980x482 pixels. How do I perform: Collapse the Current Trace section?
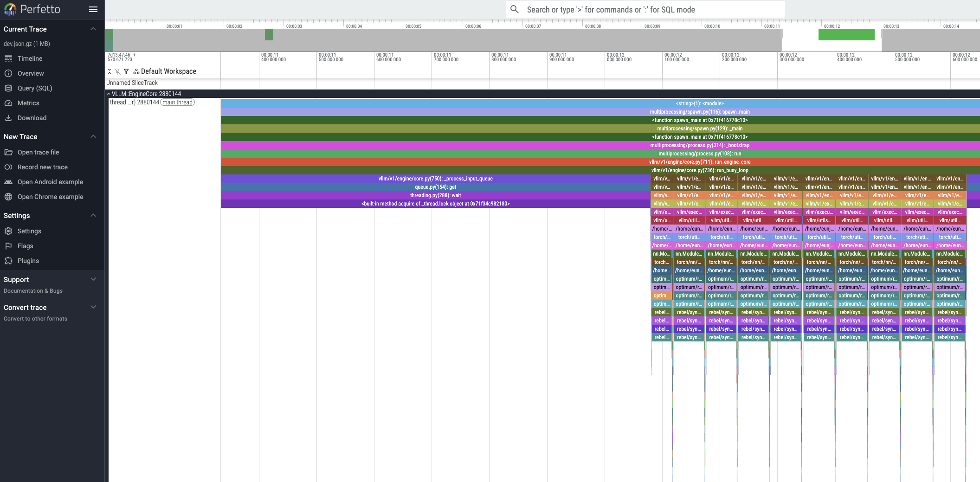(93, 29)
